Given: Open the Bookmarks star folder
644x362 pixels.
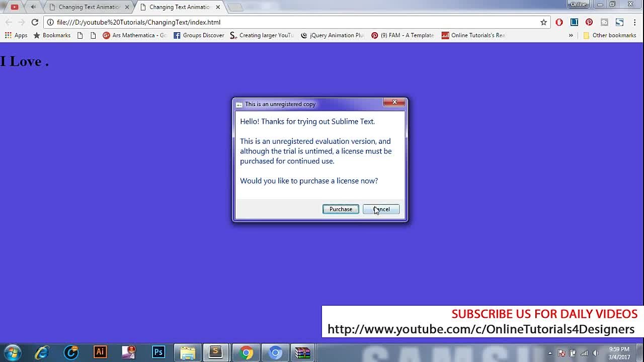Looking at the screenshot, I should 52,35.
